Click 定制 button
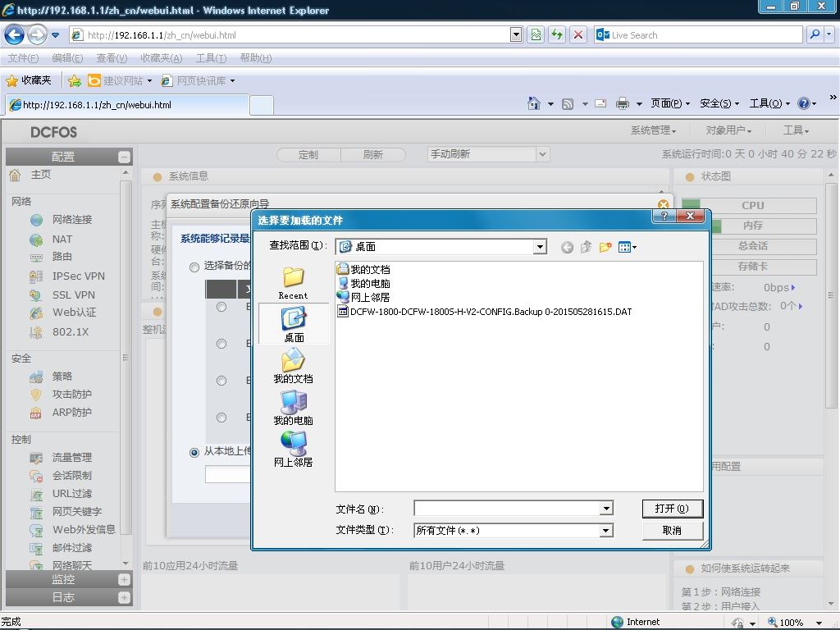This screenshot has width=840, height=630. pyautogui.click(x=308, y=155)
